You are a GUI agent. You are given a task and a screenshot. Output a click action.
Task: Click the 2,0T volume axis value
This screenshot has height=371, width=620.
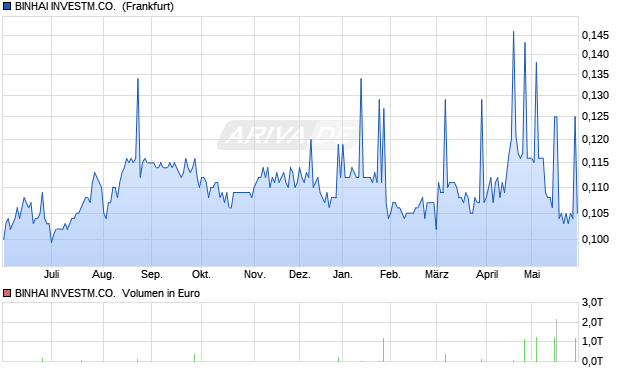592,322
